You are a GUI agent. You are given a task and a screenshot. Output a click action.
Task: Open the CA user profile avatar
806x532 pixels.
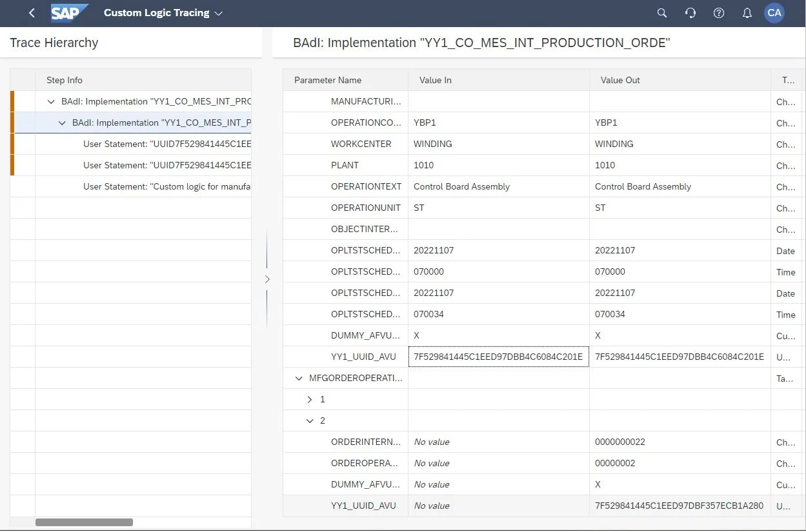[x=774, y=13]
